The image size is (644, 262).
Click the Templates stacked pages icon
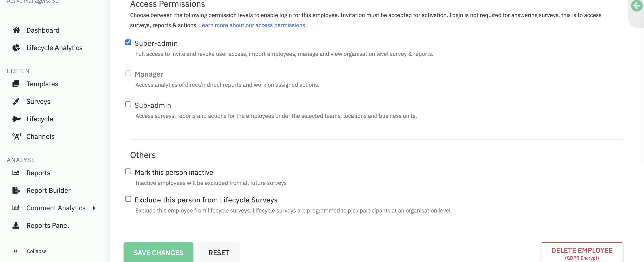tap(16, 84)
